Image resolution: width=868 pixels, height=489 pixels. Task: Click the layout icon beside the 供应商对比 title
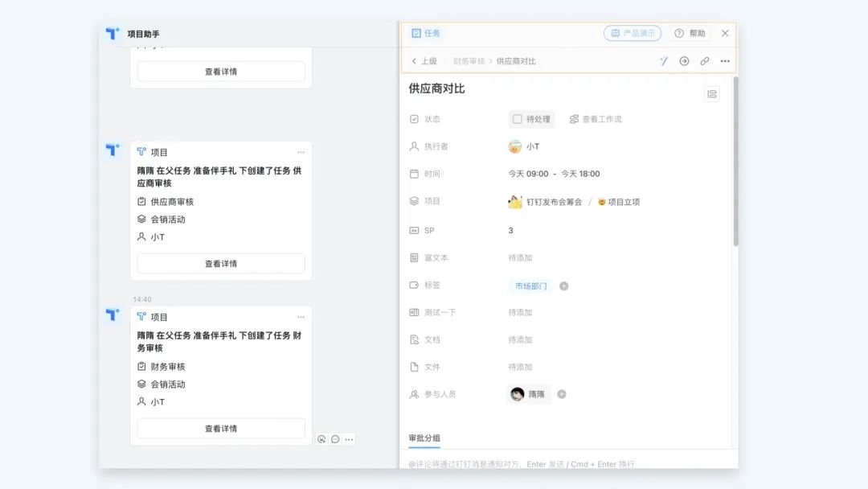pos(711,94)
